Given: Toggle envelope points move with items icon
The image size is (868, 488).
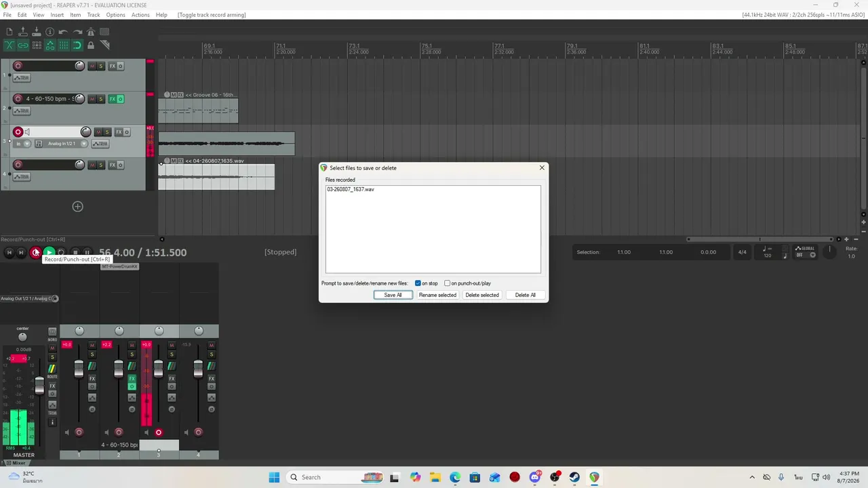Looking at the screenshot, I should [50, 45].
